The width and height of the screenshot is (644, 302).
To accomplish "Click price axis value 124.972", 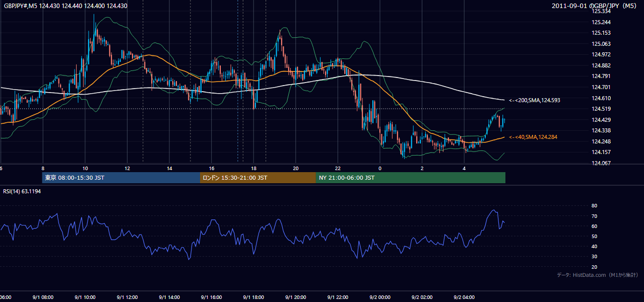I will pos(601,54).
